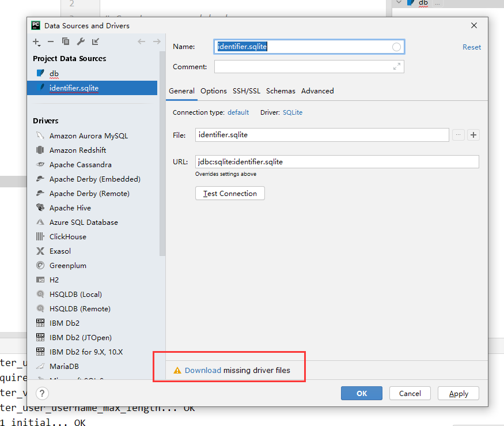
Task: Click the left panel vertical scrollbar
Action: (x=162, y=153)
